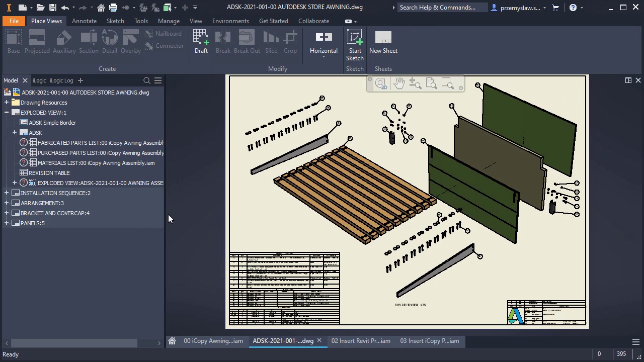Open the 00 iCopy Awning .iam document tab

tap(213, 341)
